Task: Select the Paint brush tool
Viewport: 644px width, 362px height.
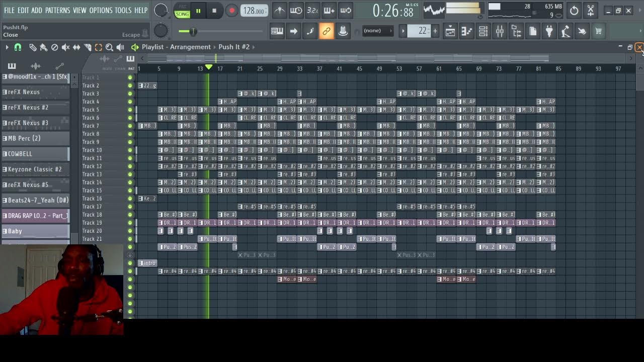Action: click(44, 47)
